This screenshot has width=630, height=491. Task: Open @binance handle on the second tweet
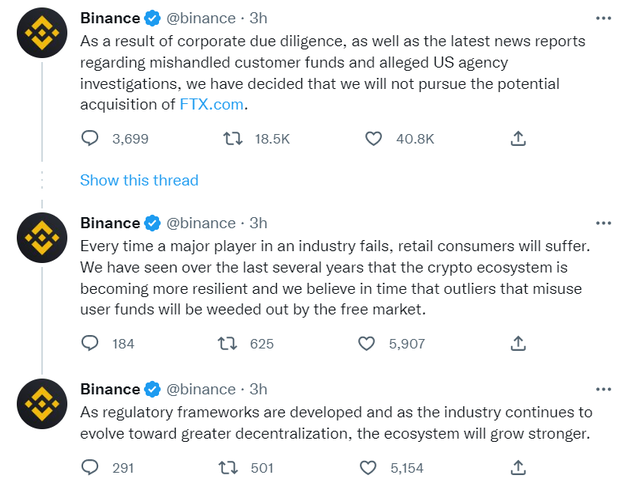[x=201, y=223]
